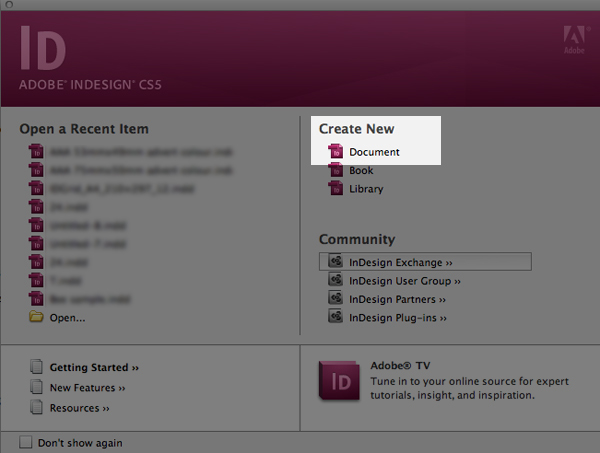Enable the Don't show again checkbox
Screen dimensions: 600x453
26,442
